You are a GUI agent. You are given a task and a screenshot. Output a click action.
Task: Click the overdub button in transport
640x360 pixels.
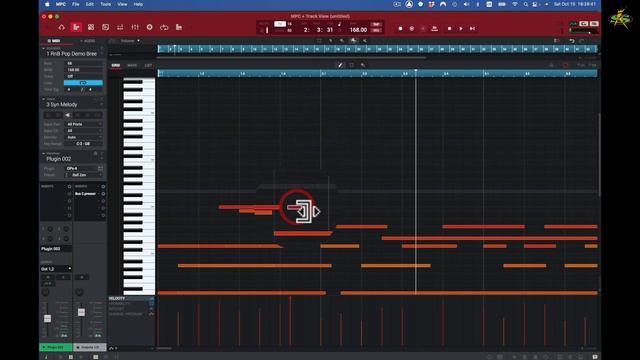click(x=412, y=29)
